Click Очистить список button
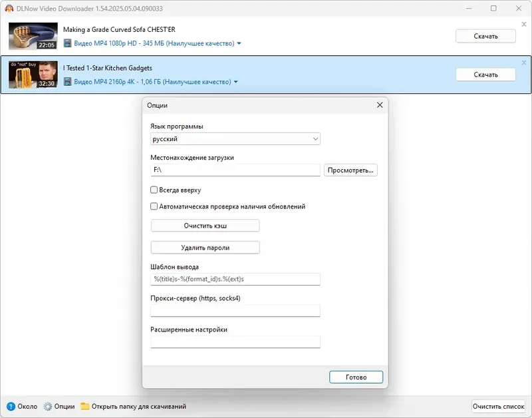The width and height of the screenshot is (532, 418). coord(498,407)
